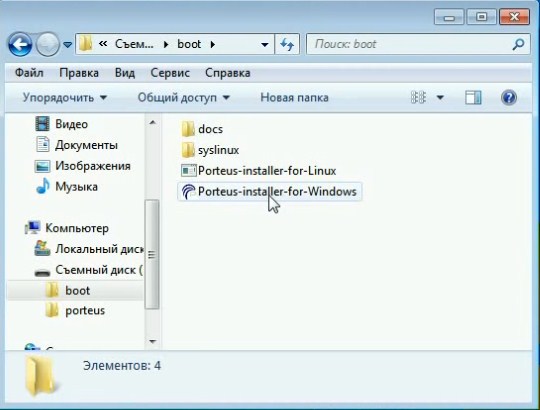This screenshot has width=540, height=410.
Task: Click the Изображения picture icon
Action: pyautogui.click(x=42, y=166)
